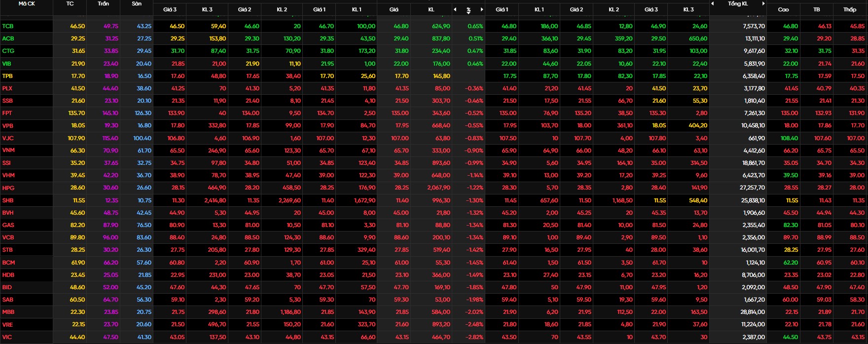Select the BVH stock symbol
Image resolution: width=868 pixels, height=344 pixels.
pyautogui.click(x=7, y=213)
